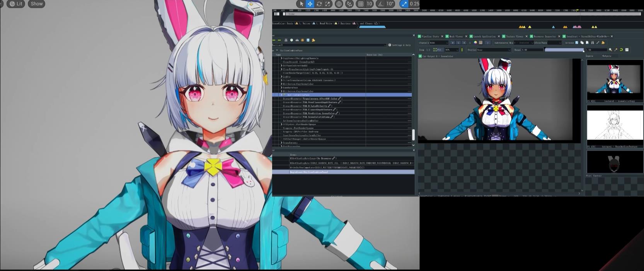Expand the Translucency event row
Screen dimensions: 644x271
pos(281,143)
